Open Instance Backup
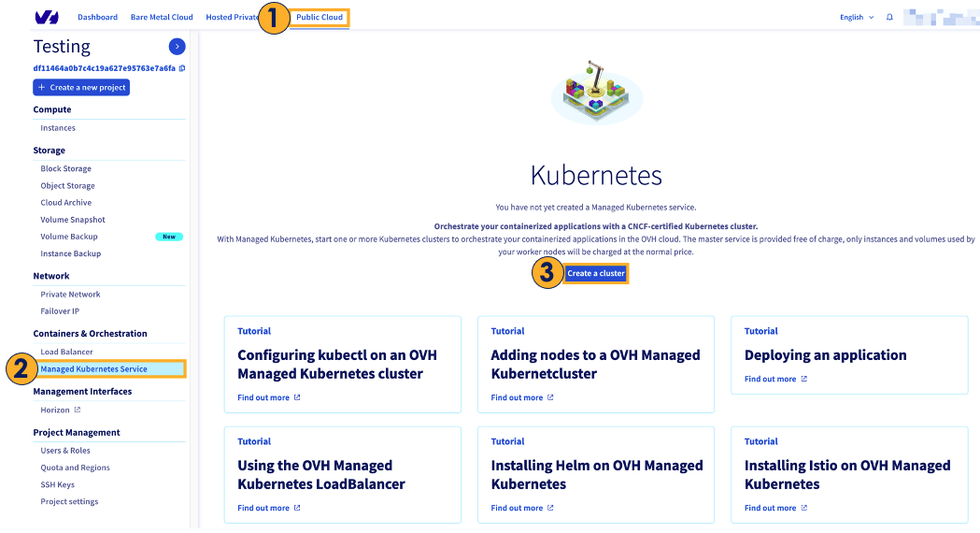This screenshot has width=980, height=533. tap(71, 253)
